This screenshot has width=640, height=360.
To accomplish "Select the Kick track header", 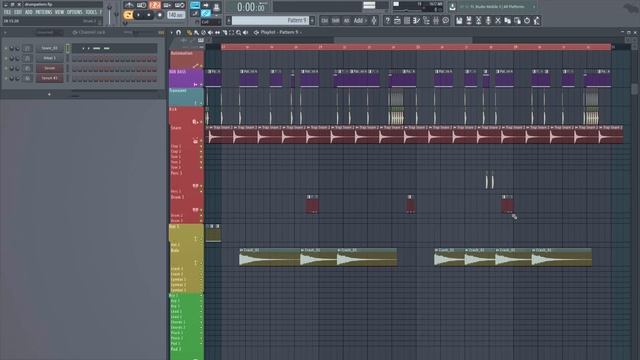I will [x=186, y=116].
